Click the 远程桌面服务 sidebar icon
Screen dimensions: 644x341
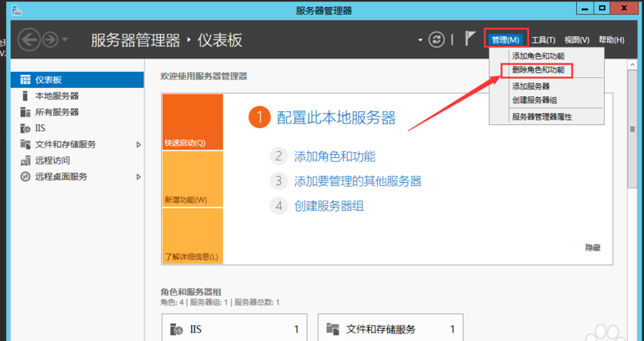(x=25, y=177)
